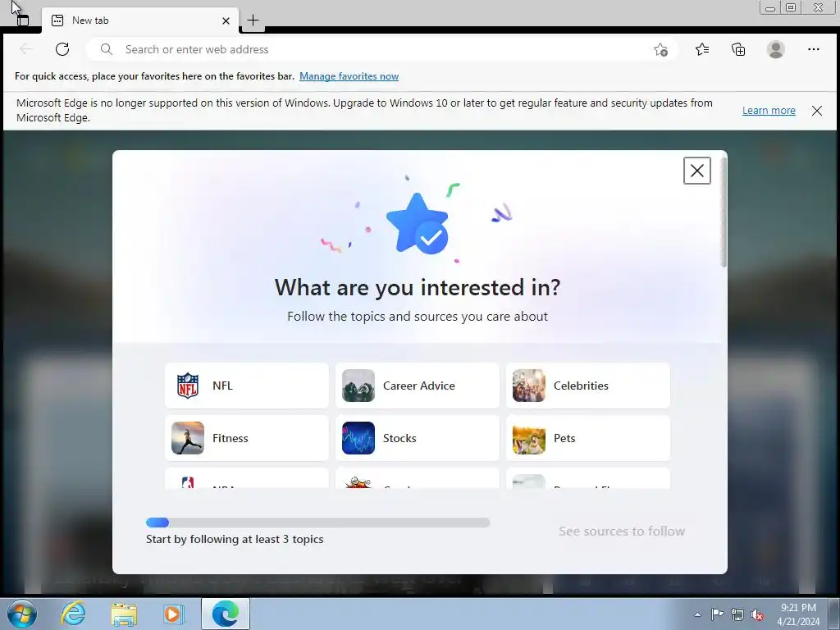Click the muted volume tray icon

[757, 615]
